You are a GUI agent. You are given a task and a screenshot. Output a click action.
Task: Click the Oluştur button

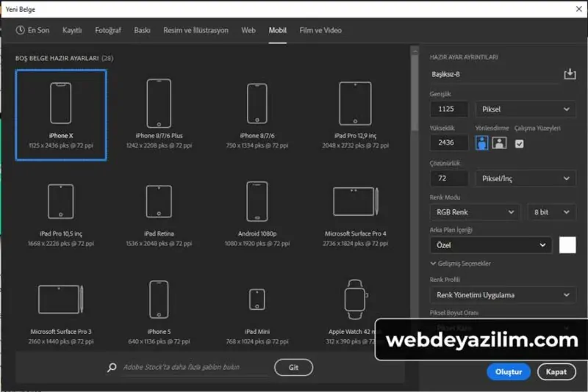(509, 371)
